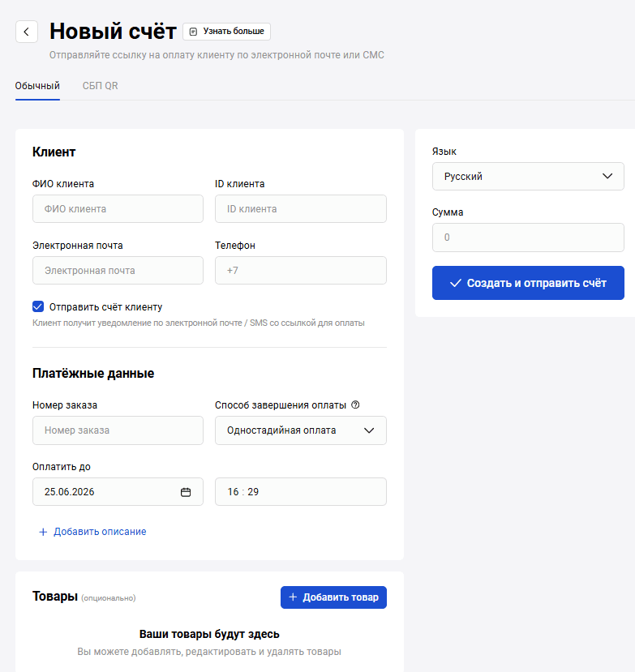Click Создать и отправить счёт button

(528, 283)
